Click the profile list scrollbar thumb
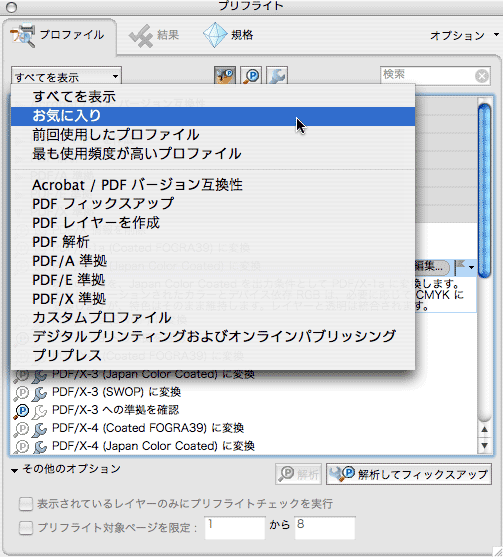Viewport: 503px width, 557px height. [x=484, y=189]
